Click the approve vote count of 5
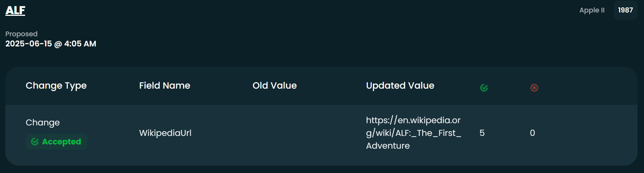Screen dimensions: 644x173 coord(482,133)
